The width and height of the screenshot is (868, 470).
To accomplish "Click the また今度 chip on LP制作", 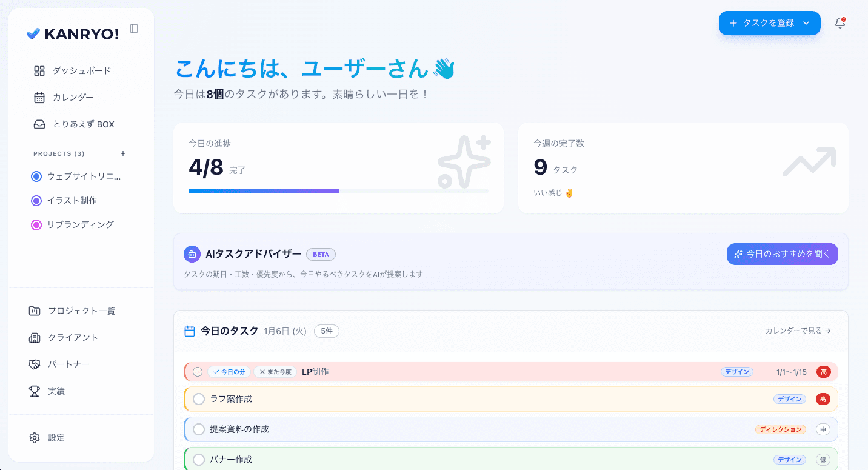I will [275, 371].
